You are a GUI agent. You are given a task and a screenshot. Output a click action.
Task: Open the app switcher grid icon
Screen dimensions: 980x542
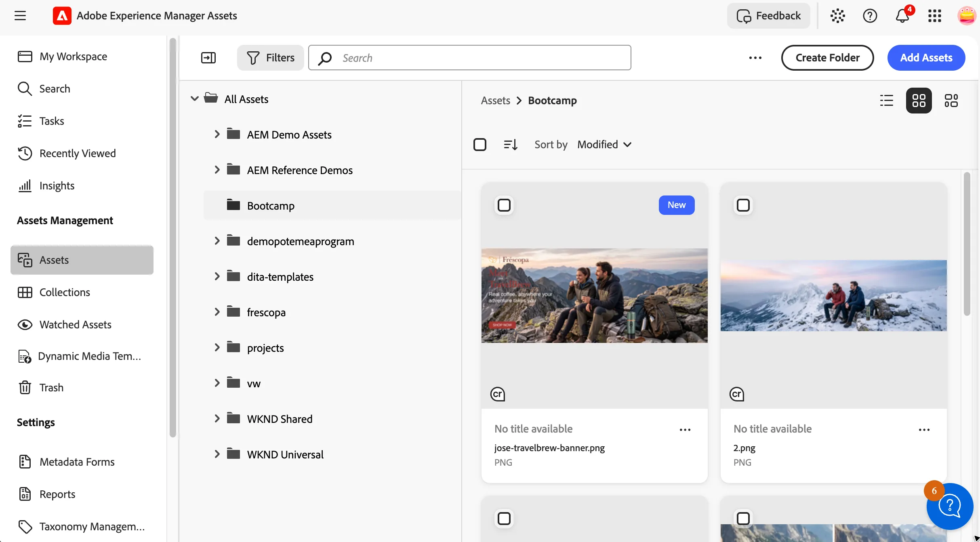[934, 16]
